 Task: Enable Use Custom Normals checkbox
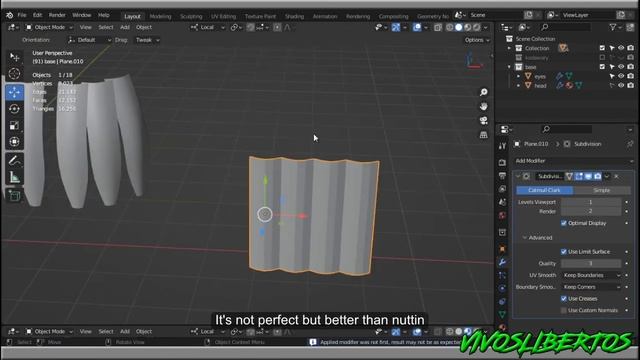[564, 311]
